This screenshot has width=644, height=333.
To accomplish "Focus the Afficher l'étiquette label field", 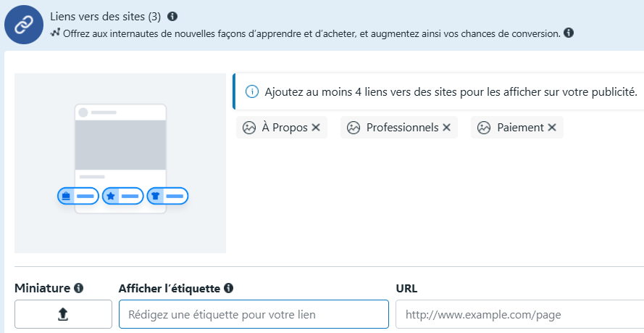I will tap(254, 314).
